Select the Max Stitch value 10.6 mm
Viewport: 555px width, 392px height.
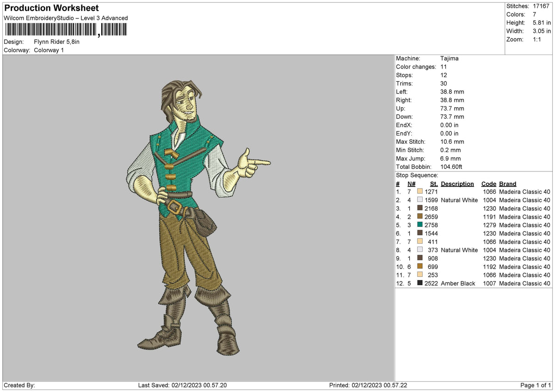point(452,142)
